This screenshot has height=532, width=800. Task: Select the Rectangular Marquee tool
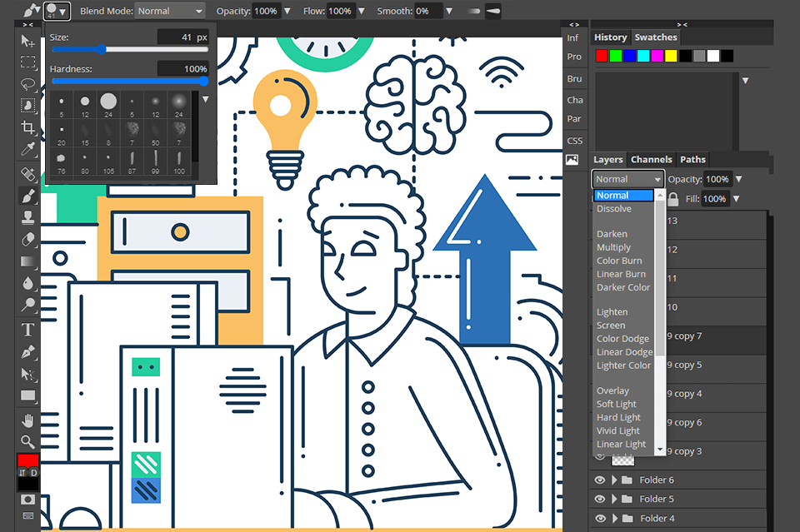tap(28, 62)
